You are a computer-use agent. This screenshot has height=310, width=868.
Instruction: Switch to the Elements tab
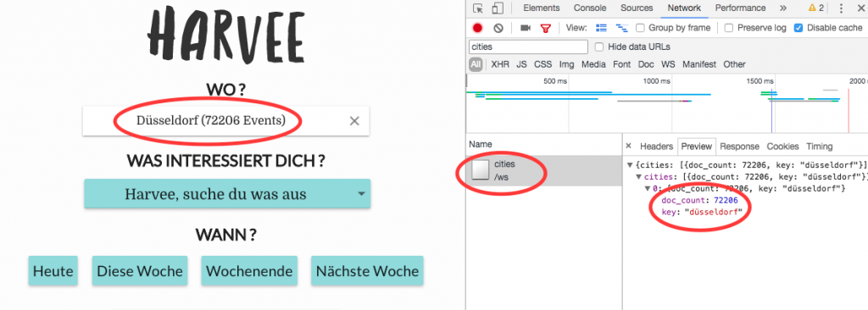(542, 8)
